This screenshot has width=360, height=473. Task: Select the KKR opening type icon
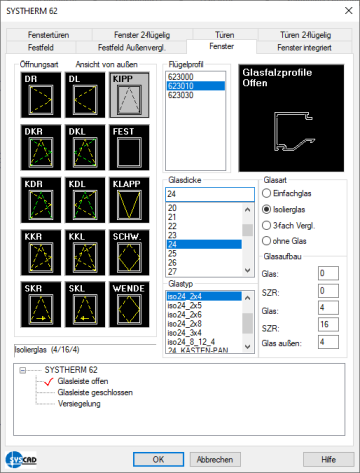[41, 252]
